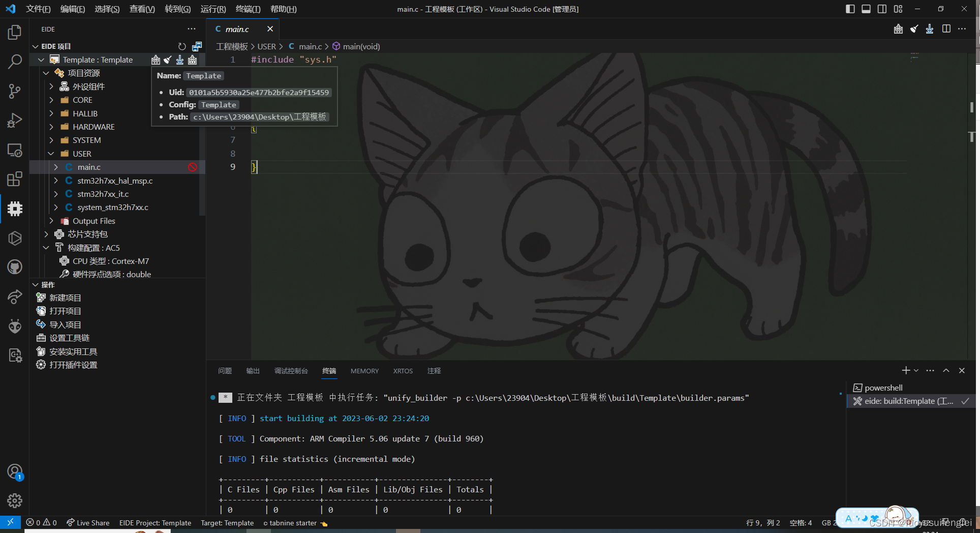The height and width of the screenshot is (533, 980).
Task: Toggle panel maximize chevron in terminal toolbar
Action: coord(946,371)
